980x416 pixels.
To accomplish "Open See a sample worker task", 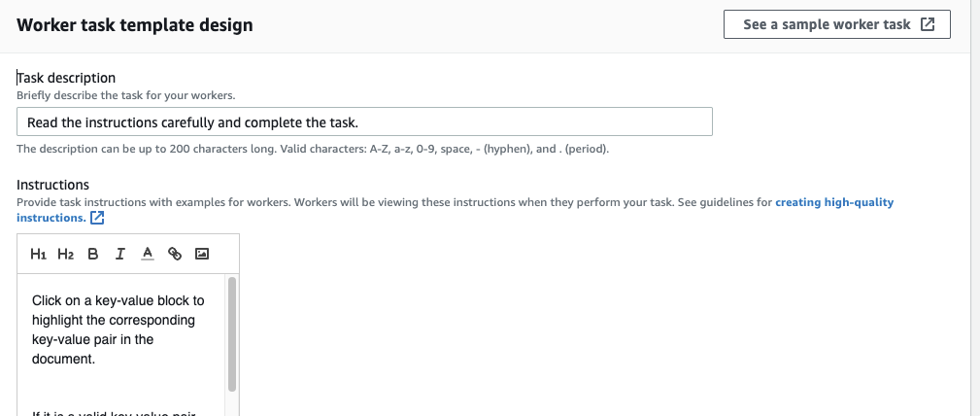I will point(837,24).
